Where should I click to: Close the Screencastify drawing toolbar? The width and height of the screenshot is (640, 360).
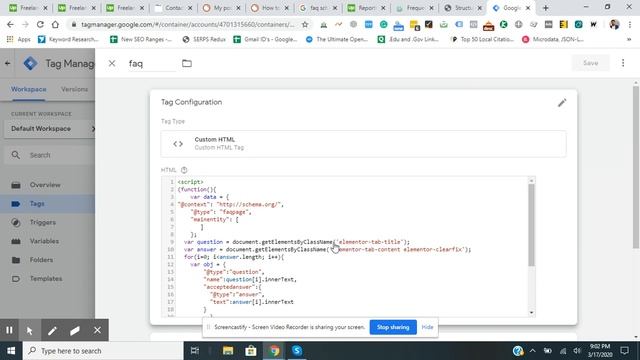point(97,330)
